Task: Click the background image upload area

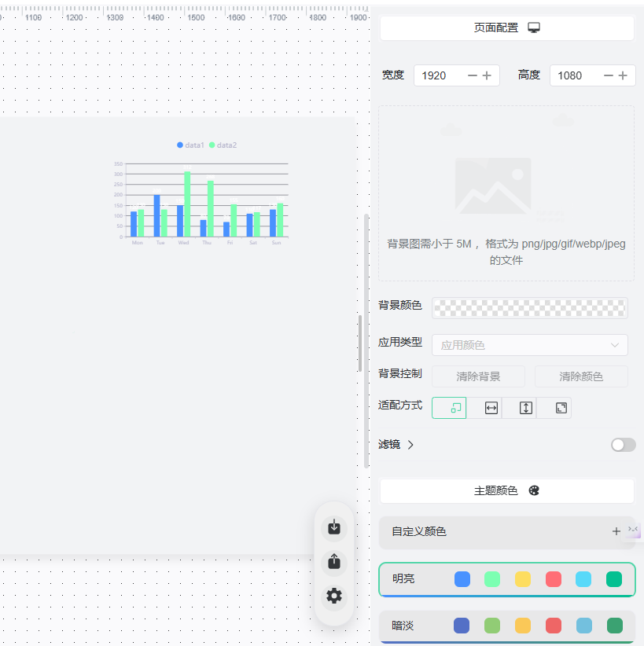Action: click(506, 193)
